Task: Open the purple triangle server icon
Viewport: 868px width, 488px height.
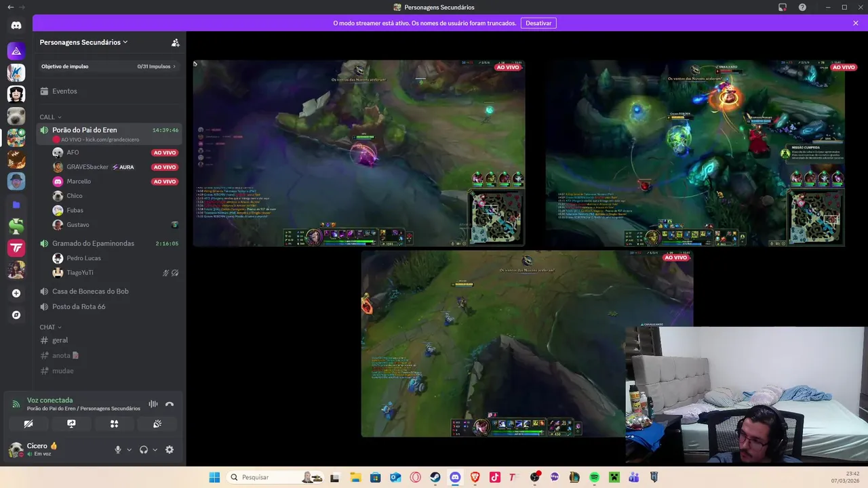Action: (x=16, y=51)
